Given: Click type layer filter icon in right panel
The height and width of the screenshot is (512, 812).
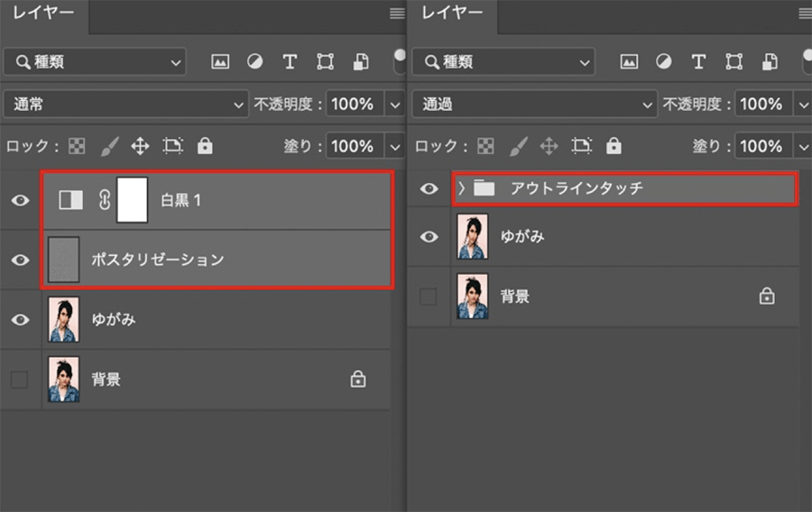Looking at the screenshot, I should pyautogui.click(x=698, y=62).
